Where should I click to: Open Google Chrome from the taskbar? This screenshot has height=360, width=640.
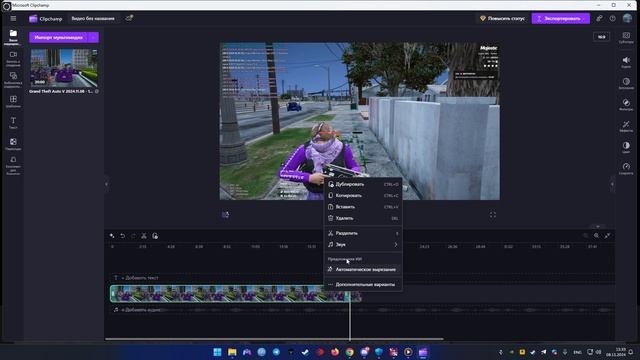tap(349, 352)
